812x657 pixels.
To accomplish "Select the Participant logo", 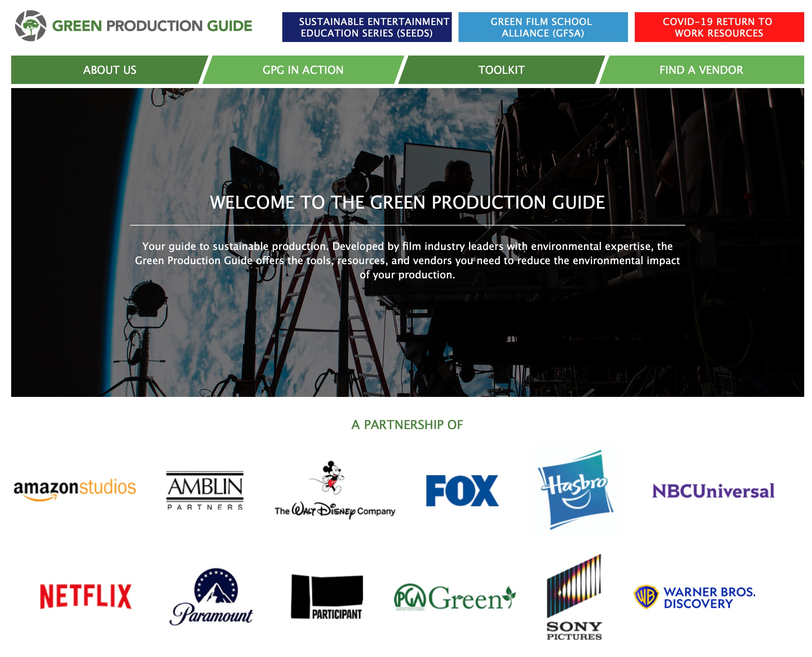I will [327, 597].
